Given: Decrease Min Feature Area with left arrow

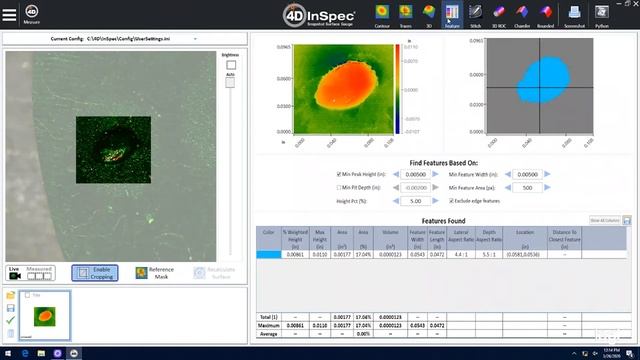Looking at the screenshot, I should [x=508, y=188].
